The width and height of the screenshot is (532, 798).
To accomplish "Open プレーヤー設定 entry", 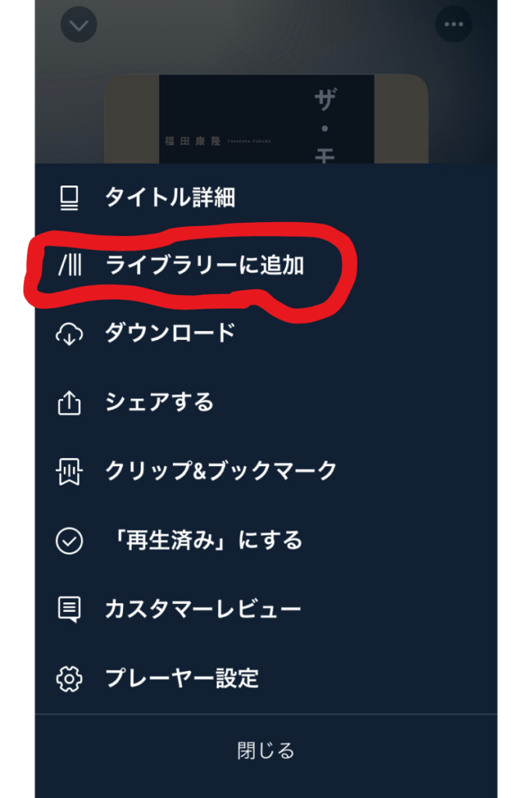I will (x=266, y=679).
